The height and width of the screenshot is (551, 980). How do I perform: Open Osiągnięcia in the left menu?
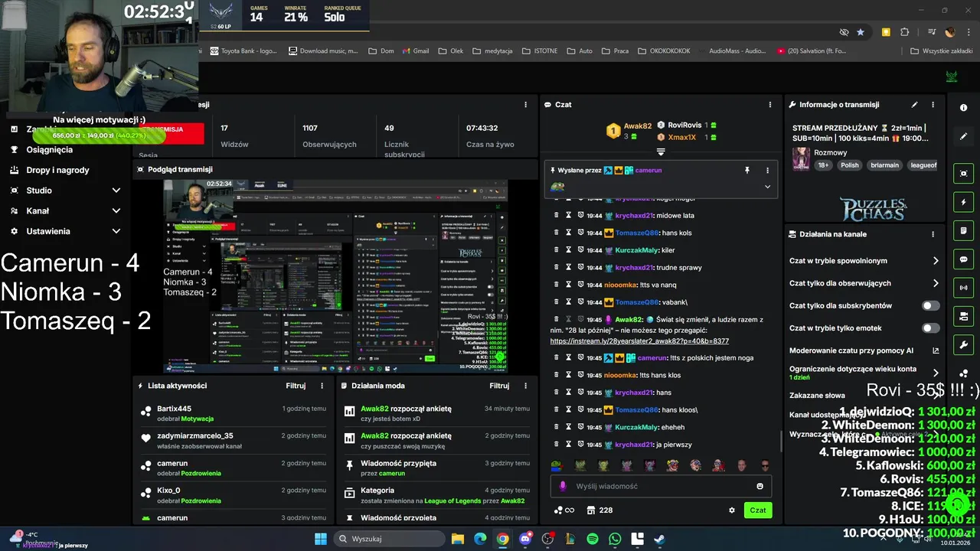pyautogui.click(x=50, y=150)
